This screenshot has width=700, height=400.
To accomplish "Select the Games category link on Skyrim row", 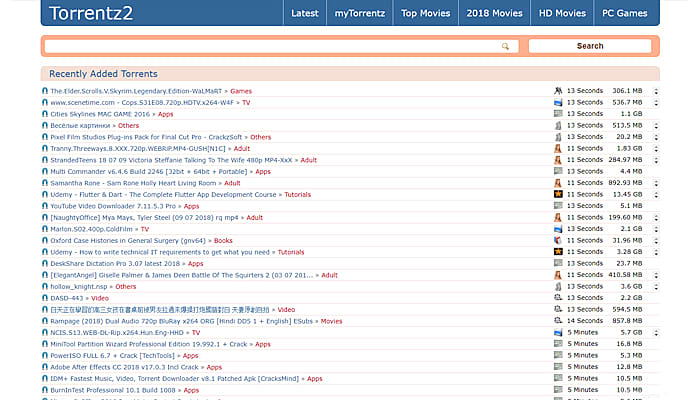I will point(241,91).
